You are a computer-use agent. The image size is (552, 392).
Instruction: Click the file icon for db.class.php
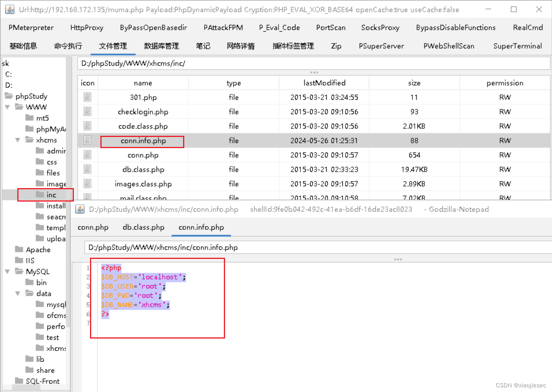(x=87, y=169)
